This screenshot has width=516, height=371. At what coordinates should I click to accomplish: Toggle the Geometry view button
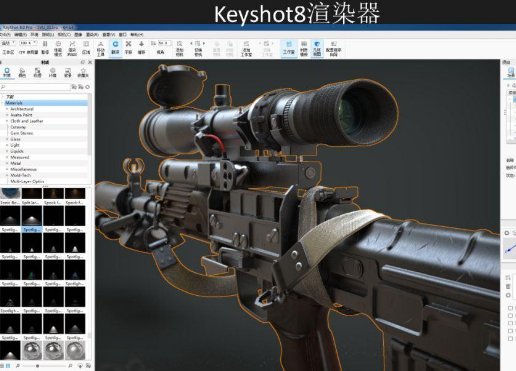click(x=317, y=48)
